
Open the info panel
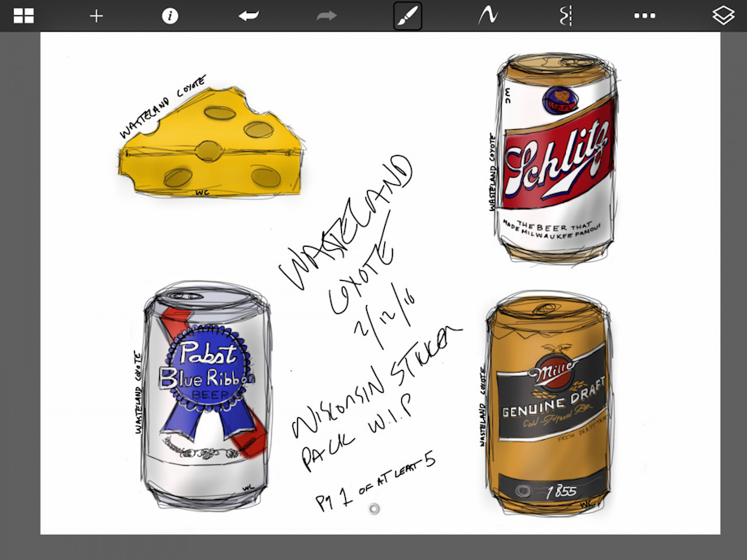click(170, 15)
